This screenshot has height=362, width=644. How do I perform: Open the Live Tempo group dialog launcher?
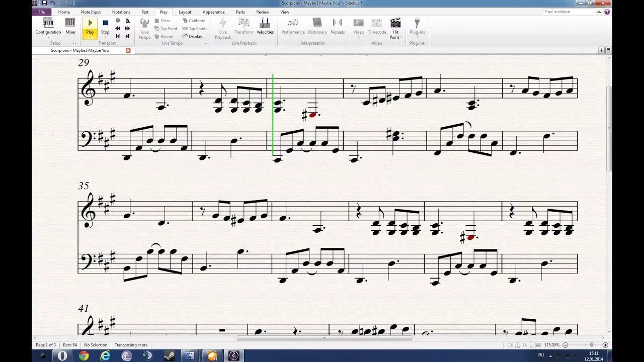click(205, 43)
